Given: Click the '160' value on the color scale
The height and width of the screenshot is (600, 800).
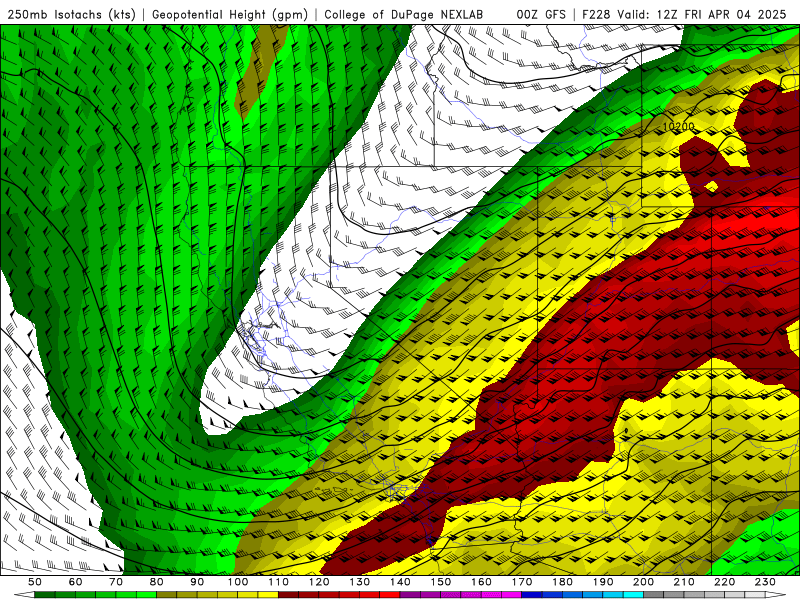Looking at the screenshot, I should click(x=481, y=582).
